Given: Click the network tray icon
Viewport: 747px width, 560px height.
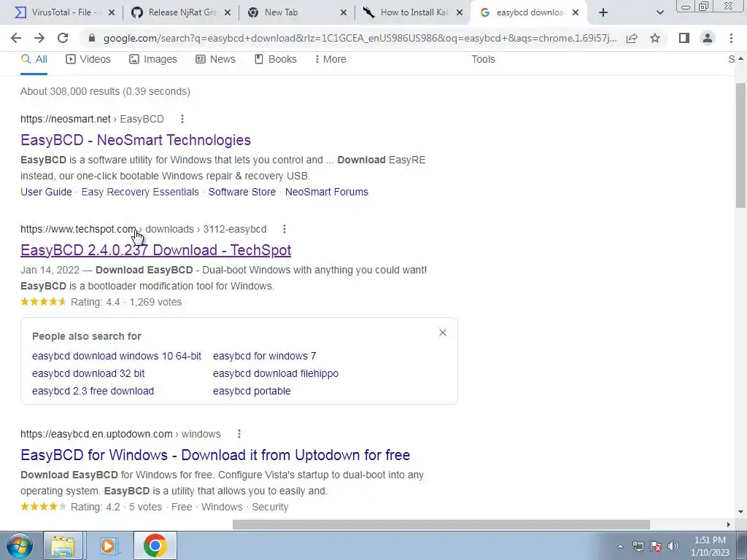Looking at the screenshot, I should [638, 546].
